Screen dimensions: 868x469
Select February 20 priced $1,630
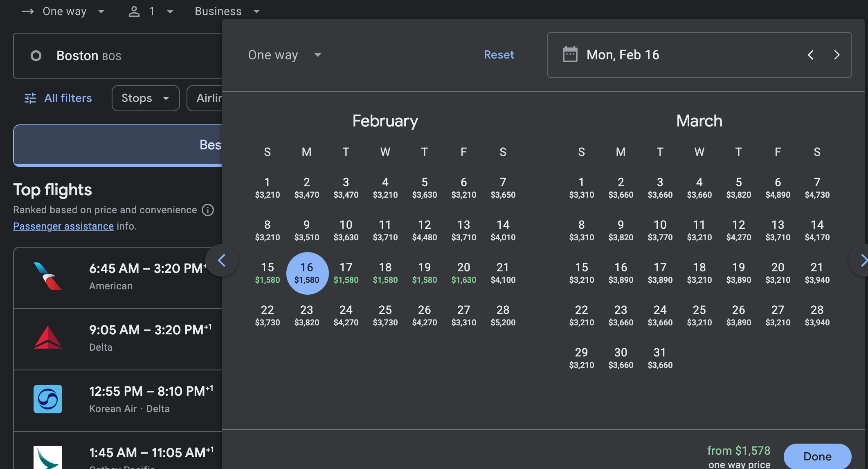point(463,273)
